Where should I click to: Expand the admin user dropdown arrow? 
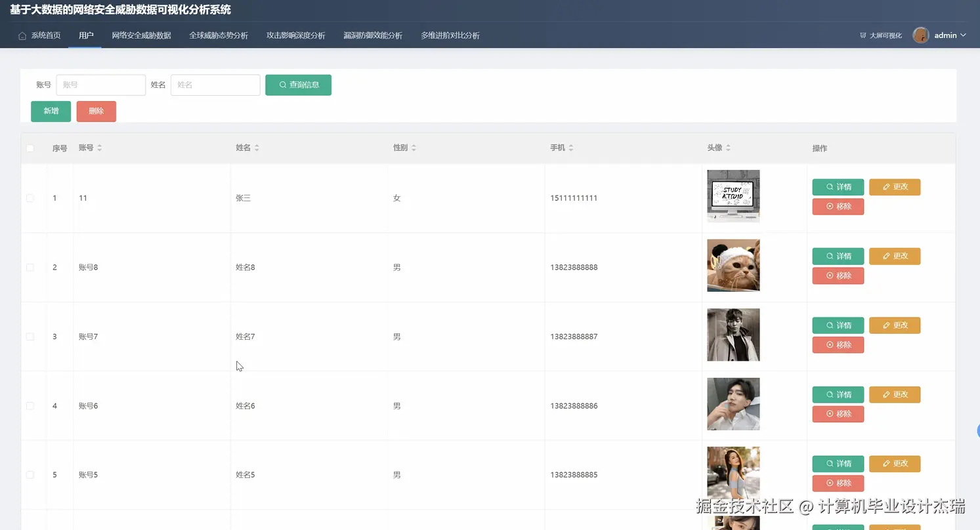click(963, 35)
